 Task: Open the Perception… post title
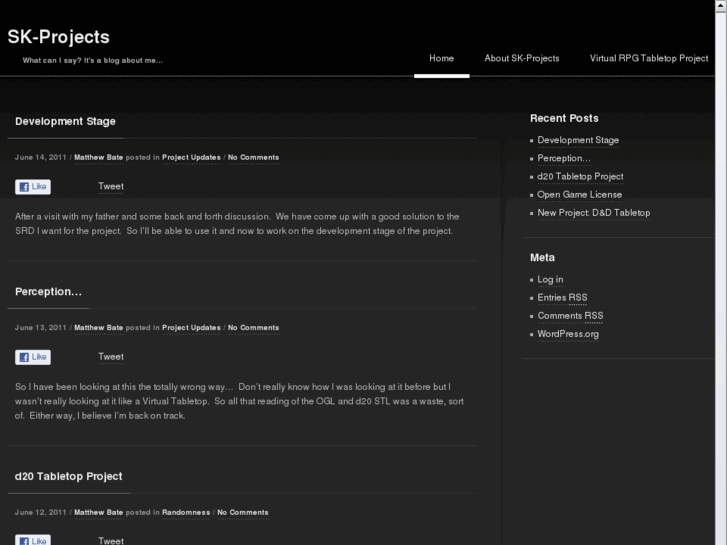[48, 291]
